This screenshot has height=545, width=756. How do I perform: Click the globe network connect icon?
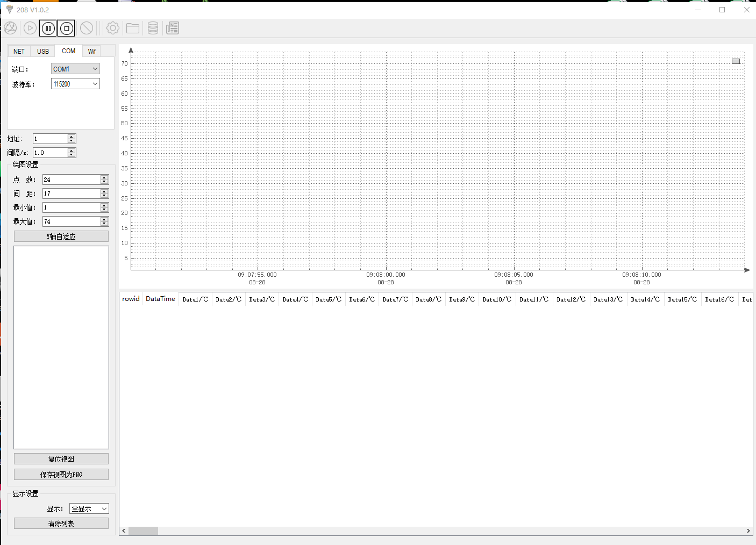point(10,28)
